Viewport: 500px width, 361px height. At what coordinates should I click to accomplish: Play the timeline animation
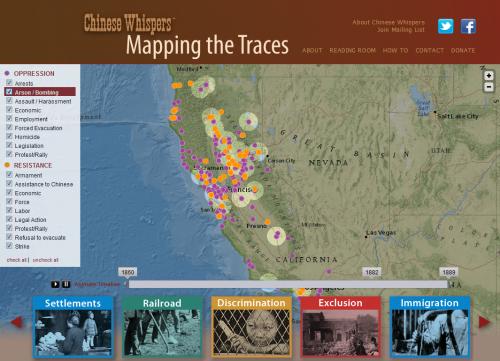coord(55,284)
